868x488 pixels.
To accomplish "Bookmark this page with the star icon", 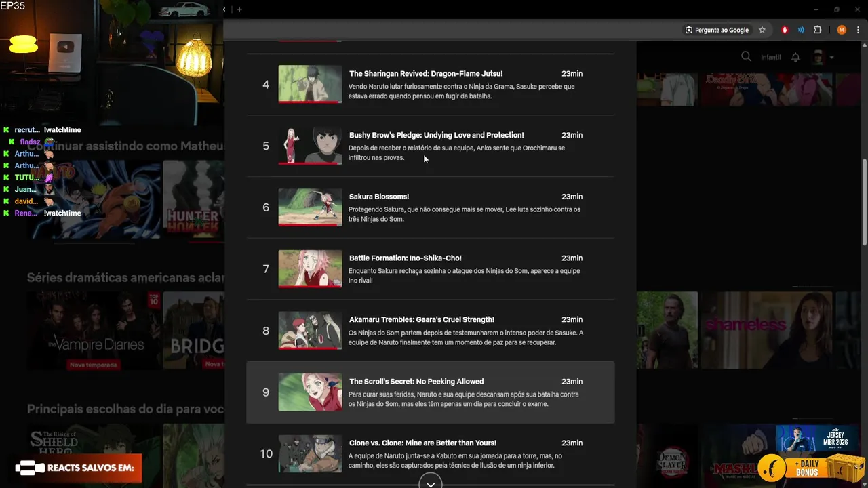I will click(762, 30).
